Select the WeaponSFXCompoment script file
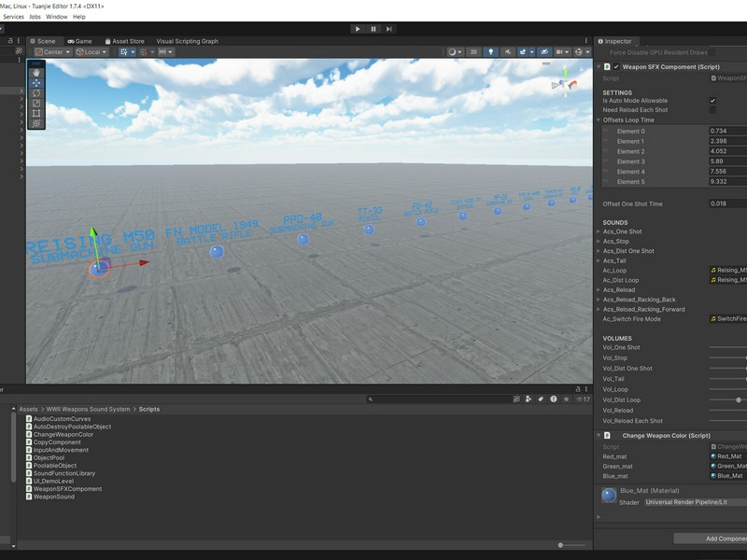 (63, 488)
